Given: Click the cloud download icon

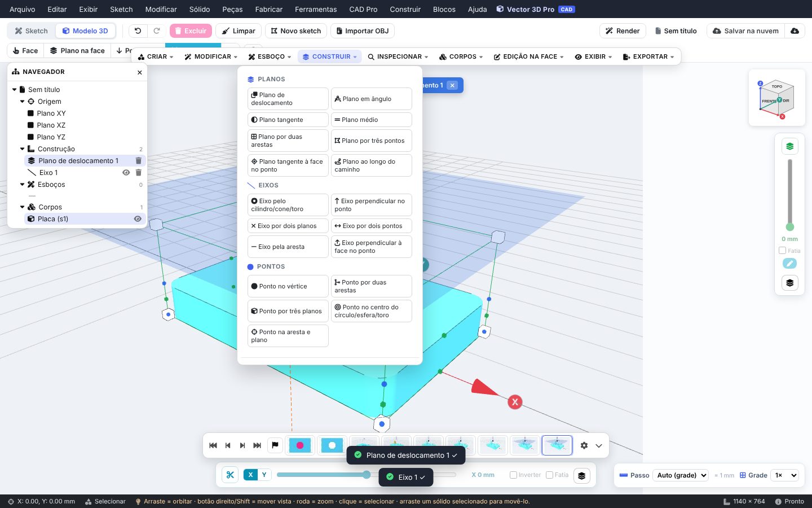Looking at the screenshot, I should click(x=795, y=31).
